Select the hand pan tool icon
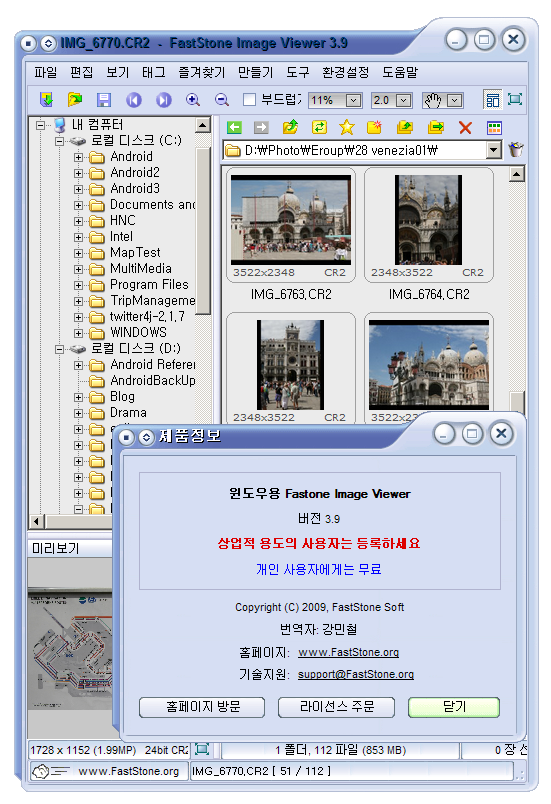Viewport: 551px width, 804px height. tap(433, 100)
